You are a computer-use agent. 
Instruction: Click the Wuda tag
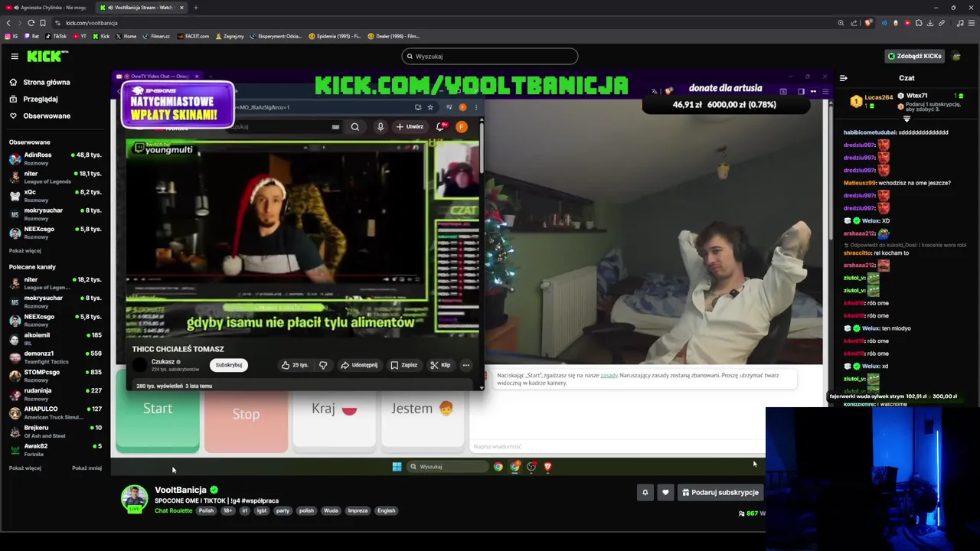(x=331, y=510)
